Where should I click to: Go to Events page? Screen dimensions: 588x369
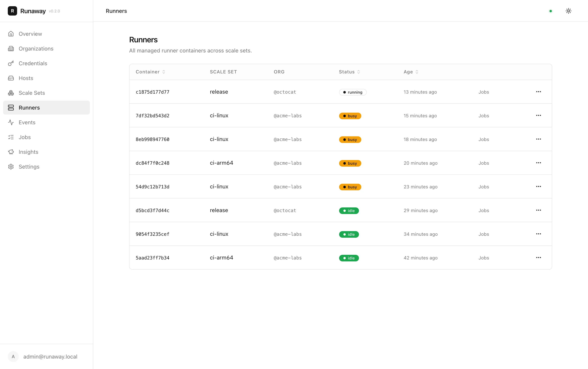pyautogui.click(x=46, y=122)
